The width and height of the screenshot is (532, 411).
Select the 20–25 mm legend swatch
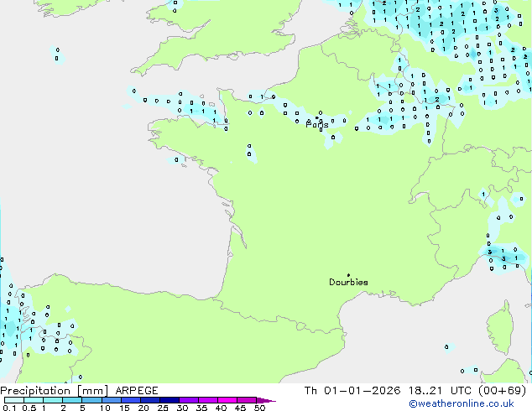[x=150, y=400]
